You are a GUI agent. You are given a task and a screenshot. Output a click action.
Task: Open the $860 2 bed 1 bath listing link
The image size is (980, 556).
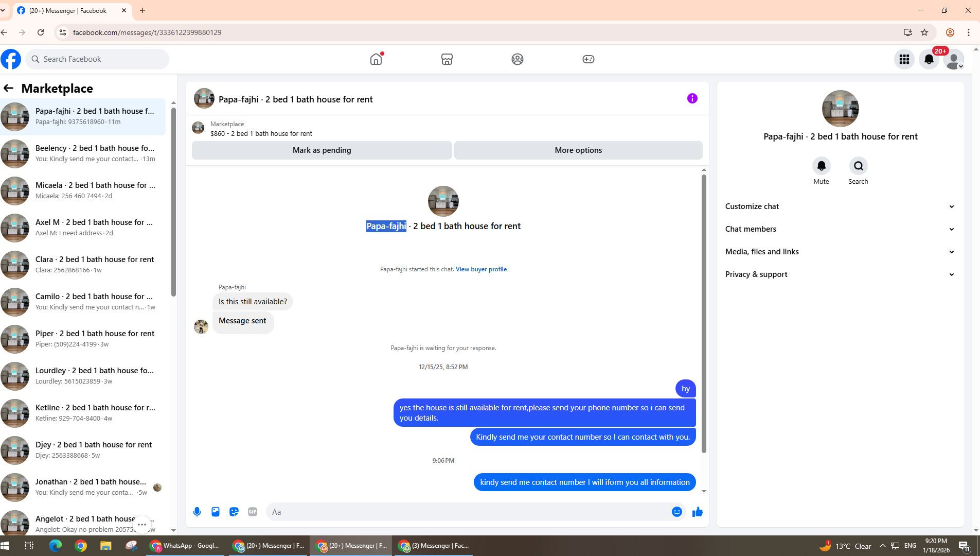[x=261, y=133]
